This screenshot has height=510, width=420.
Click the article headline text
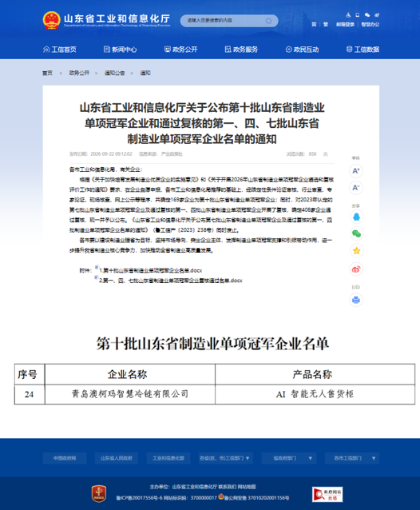pyautogui.click(x=202, y=123)
